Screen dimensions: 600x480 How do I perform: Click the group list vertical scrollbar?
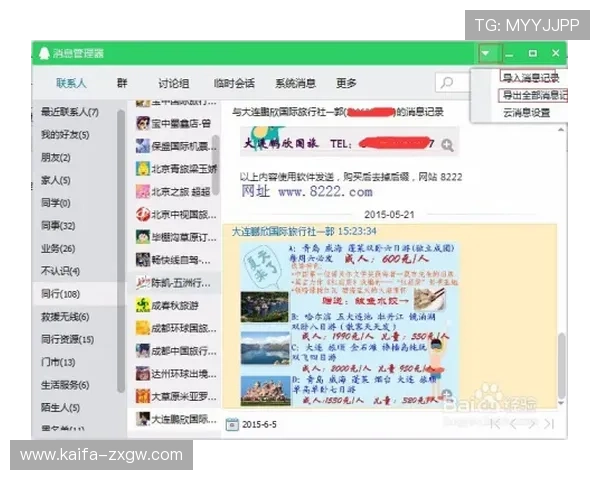(121, 251)
